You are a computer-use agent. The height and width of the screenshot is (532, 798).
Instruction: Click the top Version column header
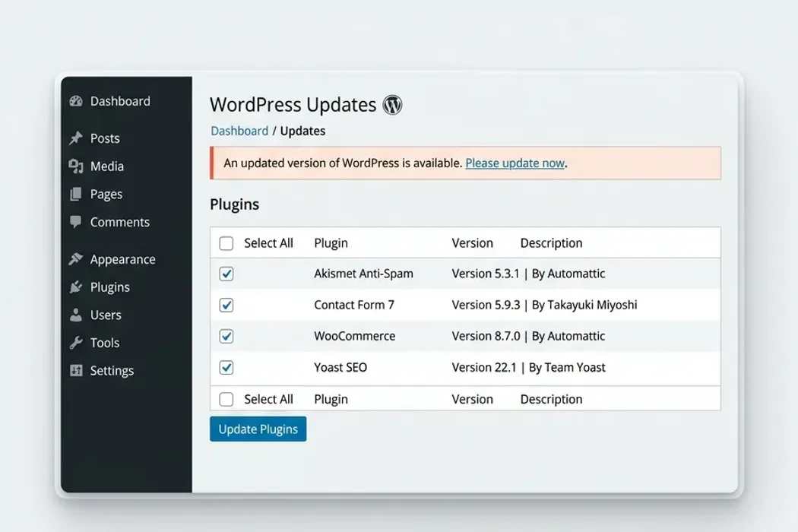point(472,243)
